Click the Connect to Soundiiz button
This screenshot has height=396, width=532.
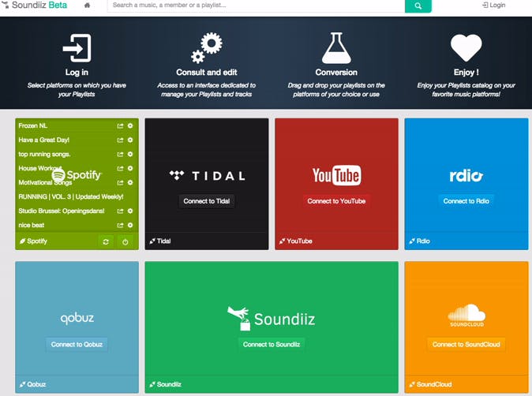[x=272, y=345]
